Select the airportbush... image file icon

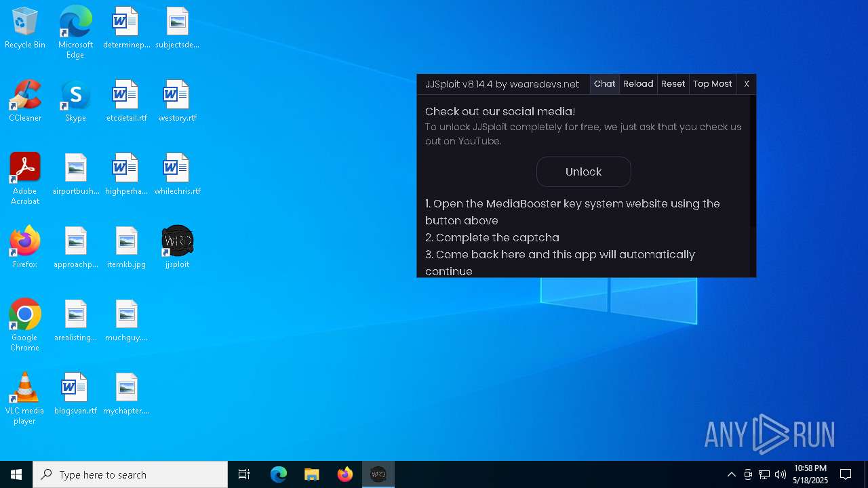(x=75, y=175)
